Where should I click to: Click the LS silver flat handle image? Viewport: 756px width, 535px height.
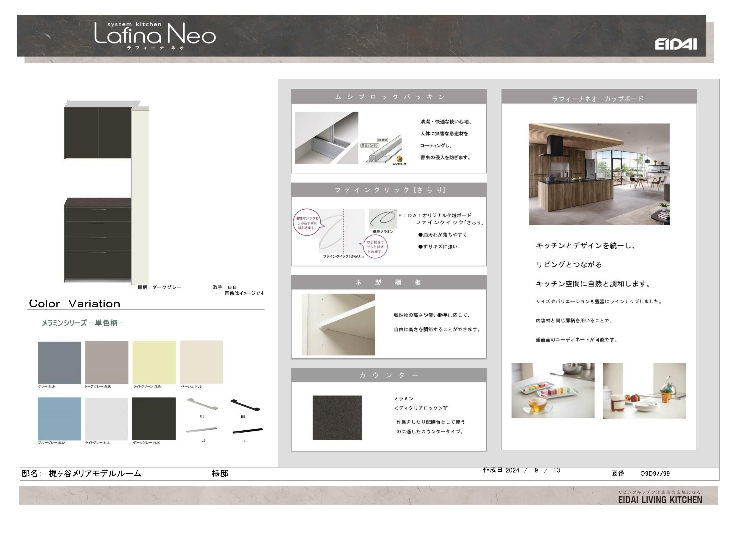click(201, 430)
